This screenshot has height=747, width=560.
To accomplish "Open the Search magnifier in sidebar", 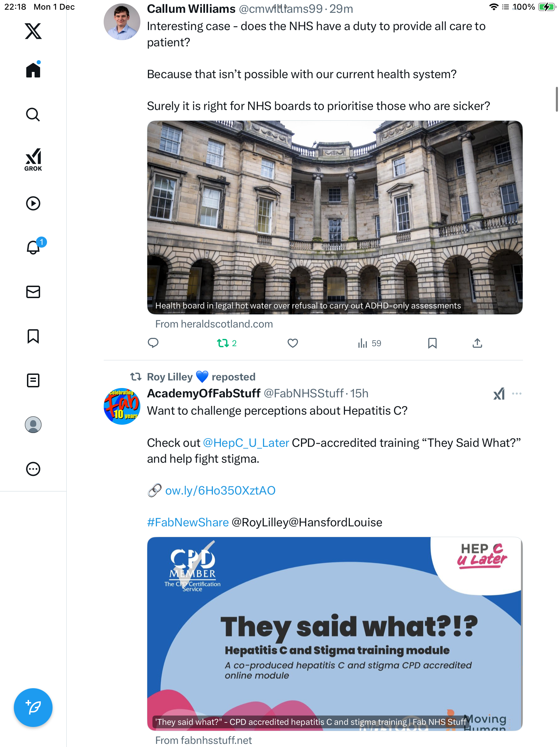I will point(33,114).
